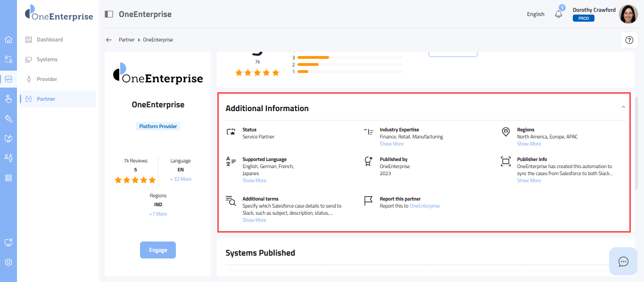Screen dimensions: 644x282
Task: Click the home icon in left rail
Action: 8,40
